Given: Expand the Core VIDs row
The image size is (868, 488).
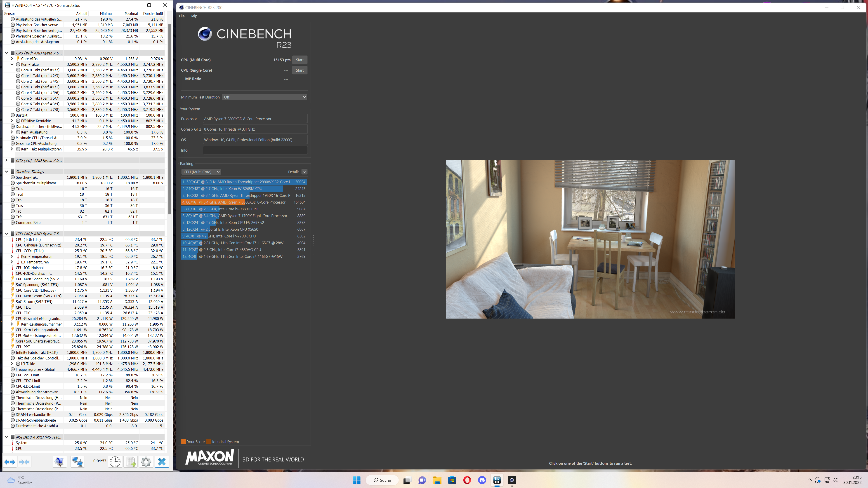Looking at the screenshot, I should (x=12, y=59).
